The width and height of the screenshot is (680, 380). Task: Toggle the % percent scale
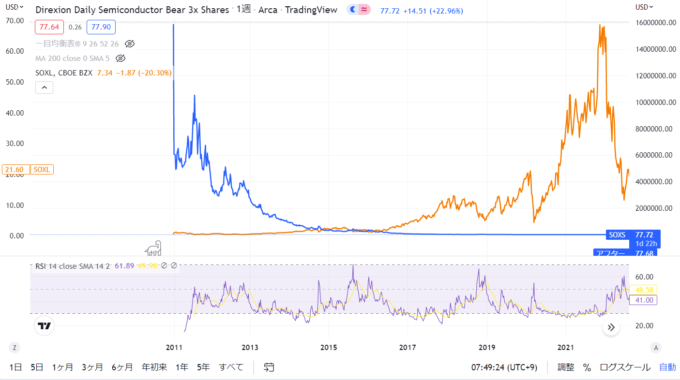pyautogui.click(x=587, y=367)
